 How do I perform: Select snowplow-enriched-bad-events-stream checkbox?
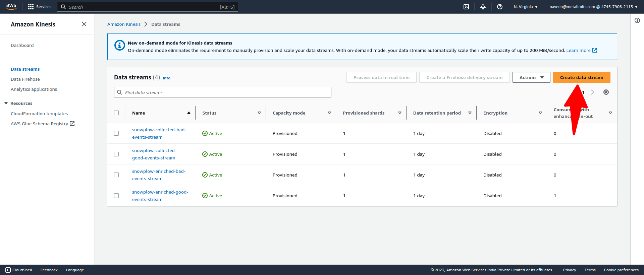[116, 175]
